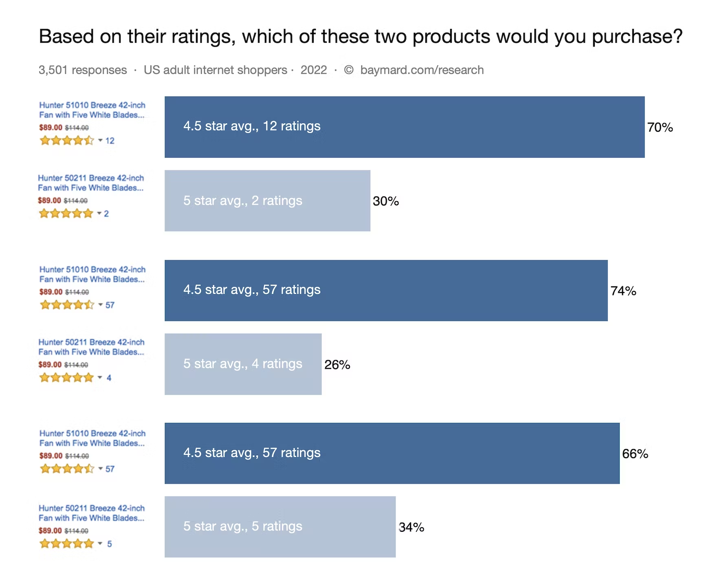The width and height of the screenshot is (717, 588).
Task: Open the Hunter 51010 link left of the 70% bar
Action: pyautogui.click(x=92, y=110)
